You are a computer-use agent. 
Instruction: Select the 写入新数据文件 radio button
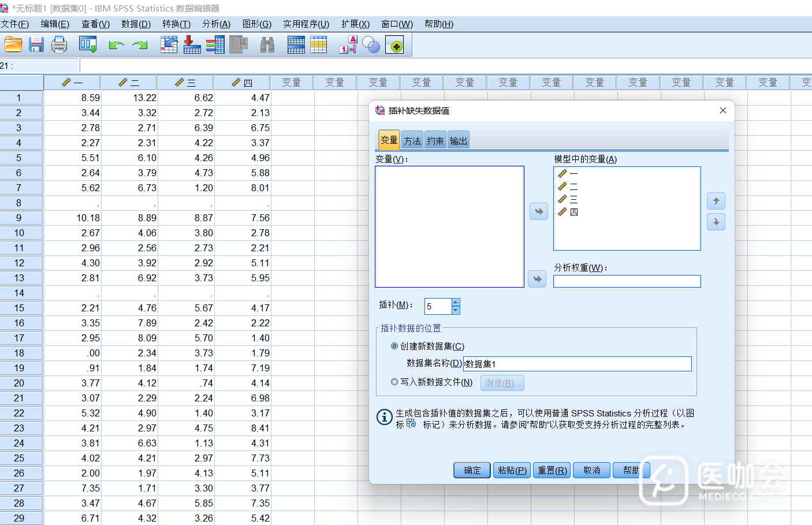[x=394, y=382]
